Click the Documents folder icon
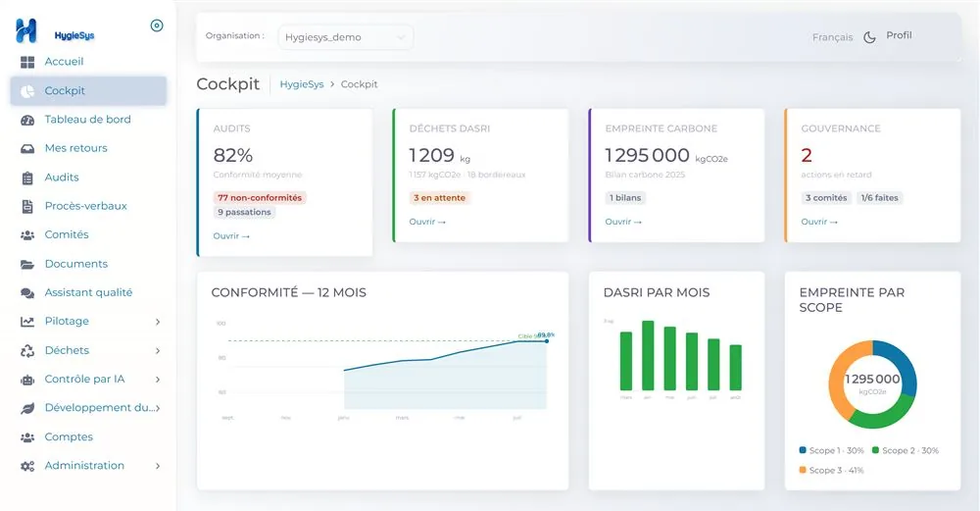 (x=27, y=265)
